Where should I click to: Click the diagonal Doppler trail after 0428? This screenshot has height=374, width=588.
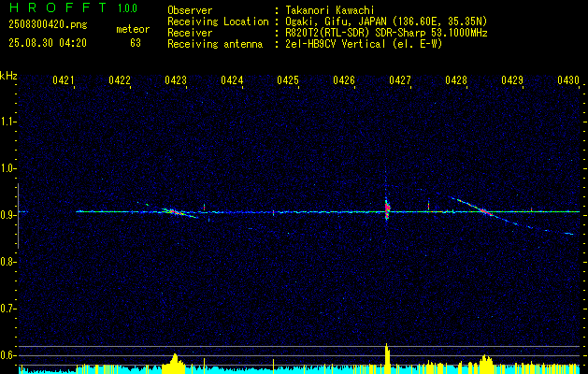tap(510, 216)
